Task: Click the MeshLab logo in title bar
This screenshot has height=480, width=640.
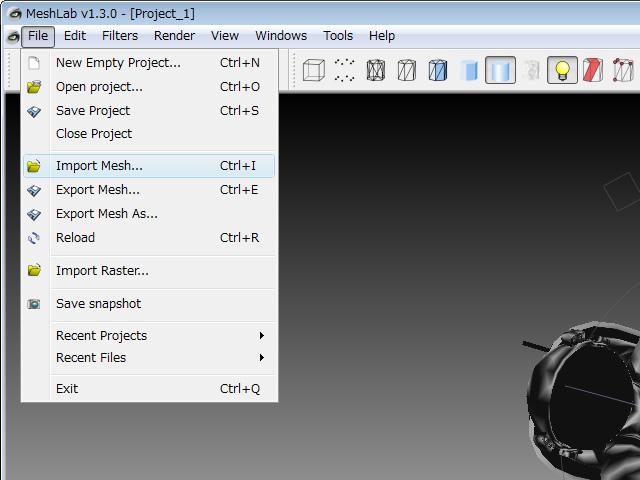Action: pyautogui.click(x=15, y=13)
